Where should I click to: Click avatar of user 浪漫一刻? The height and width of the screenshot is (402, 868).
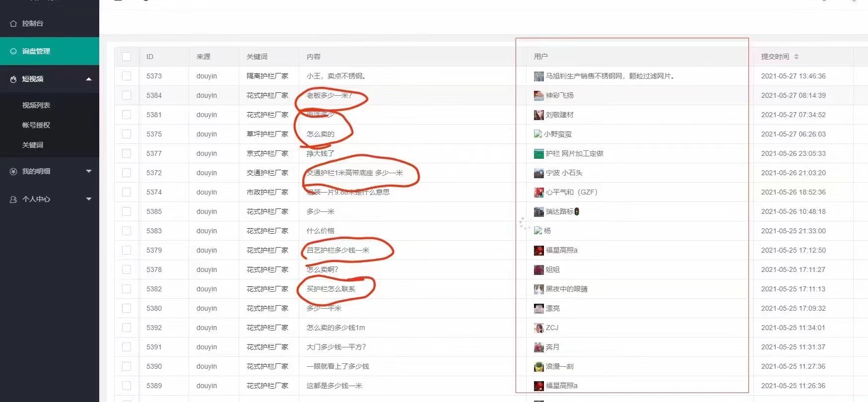tap(538, 366)
